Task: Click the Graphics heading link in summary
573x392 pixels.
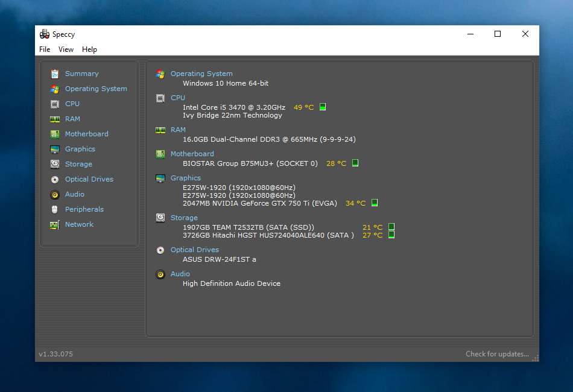Action: (186, 178)
